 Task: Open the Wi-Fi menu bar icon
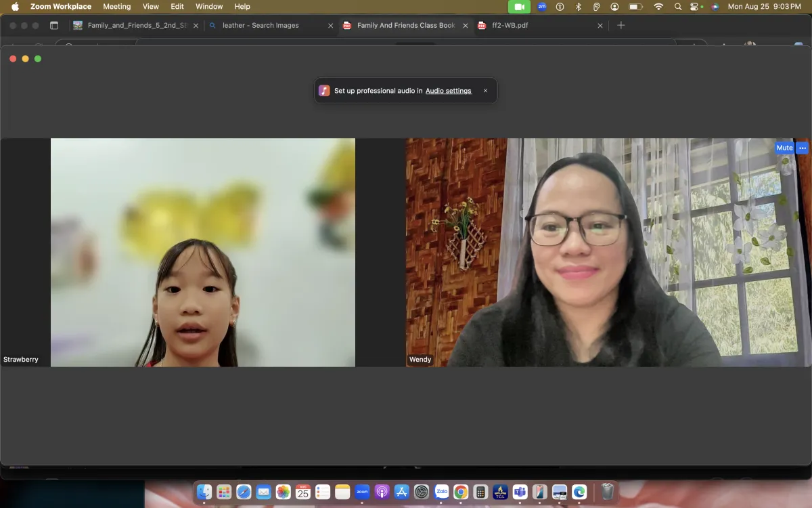coord(658,7)
